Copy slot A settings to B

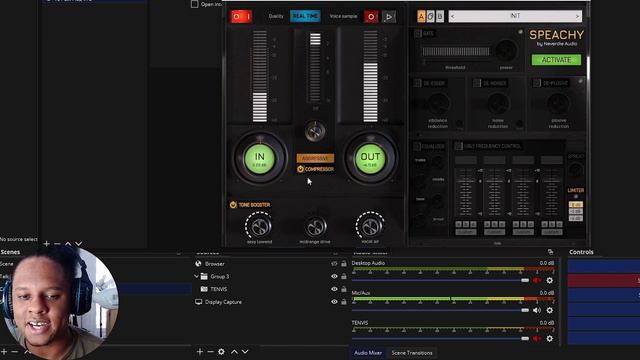tap(430, 16)
